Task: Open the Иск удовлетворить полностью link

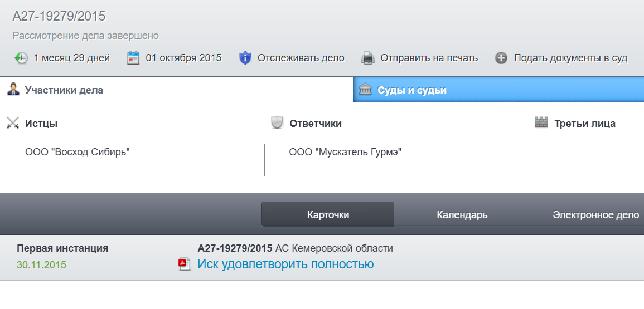Action: (285, 264)
